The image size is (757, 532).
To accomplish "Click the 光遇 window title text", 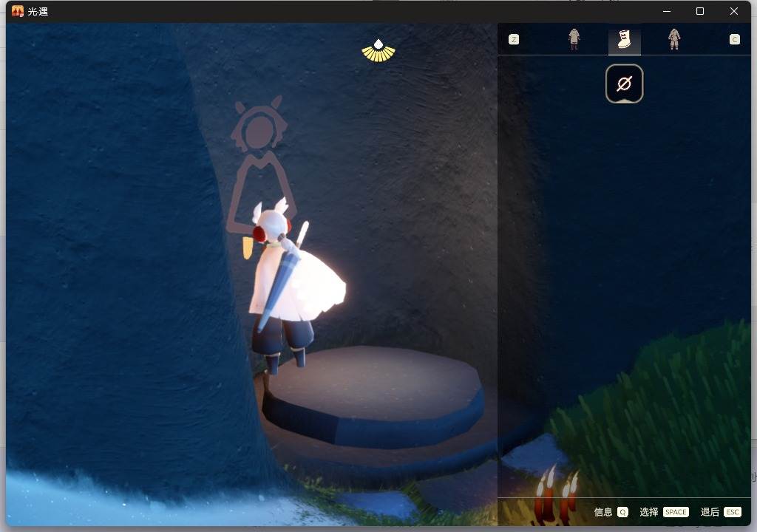I will point(38,12).
